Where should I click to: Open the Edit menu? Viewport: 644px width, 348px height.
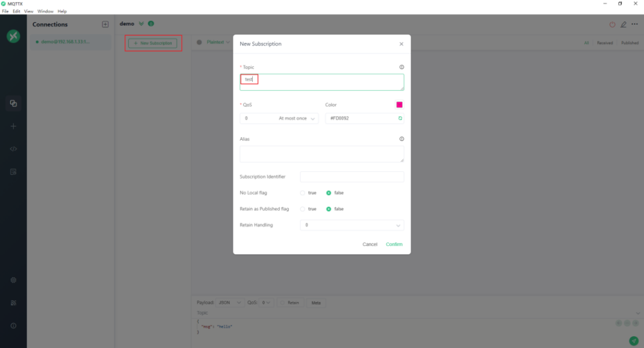tap(16, 11)
